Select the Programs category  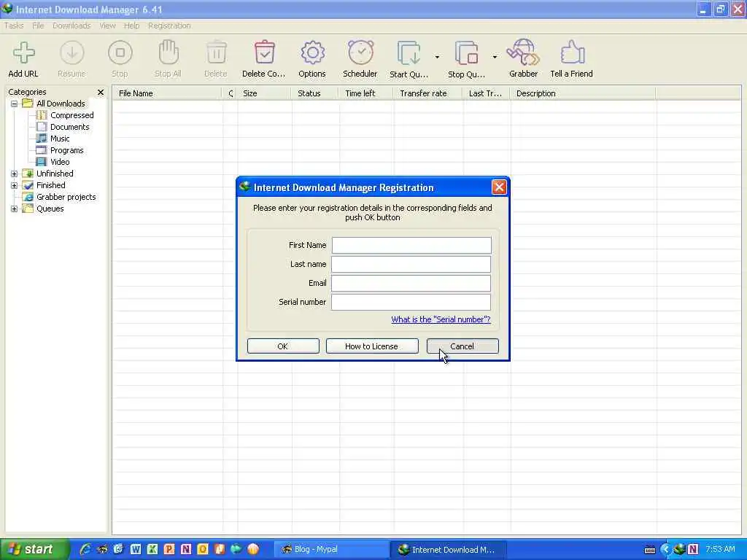(66, 150)
